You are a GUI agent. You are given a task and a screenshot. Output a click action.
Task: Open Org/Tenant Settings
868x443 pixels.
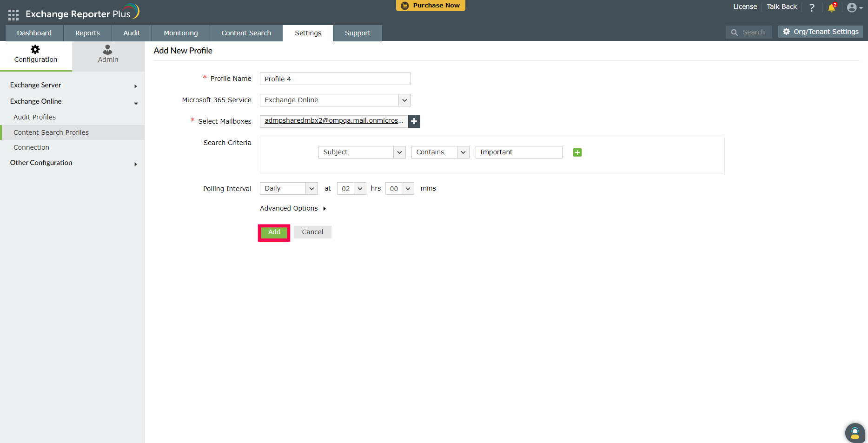(x=821, y=32)
